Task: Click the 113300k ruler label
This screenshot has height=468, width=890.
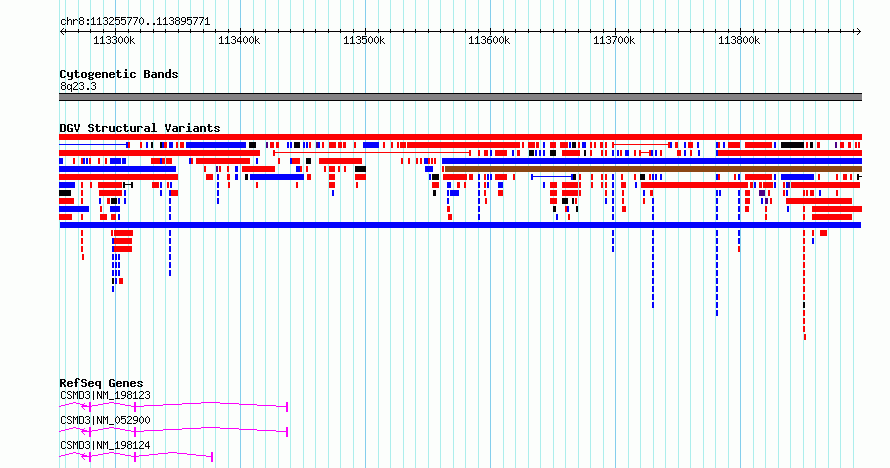Action: tap(114, 40)
